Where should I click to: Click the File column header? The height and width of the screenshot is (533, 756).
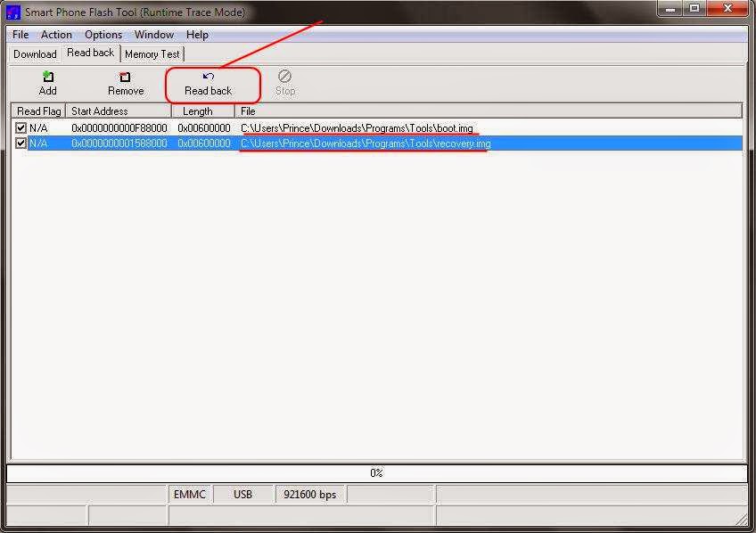click(x=489, y=111)
